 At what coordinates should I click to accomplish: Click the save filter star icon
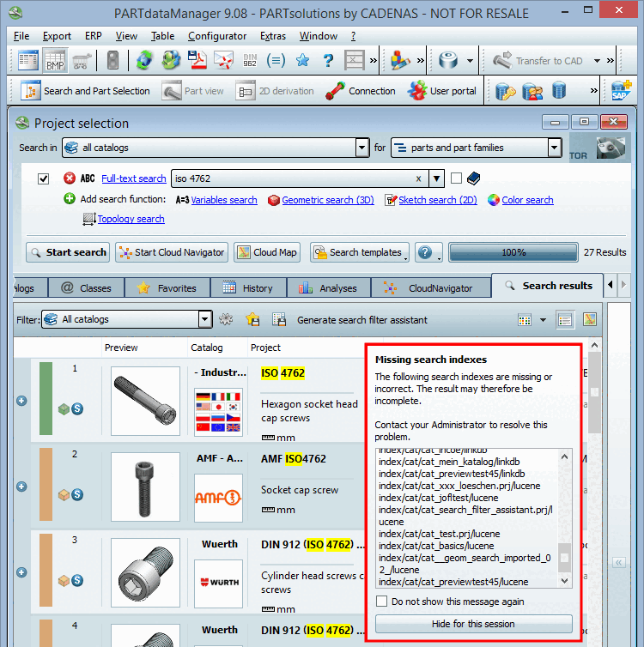click(252, 319)
